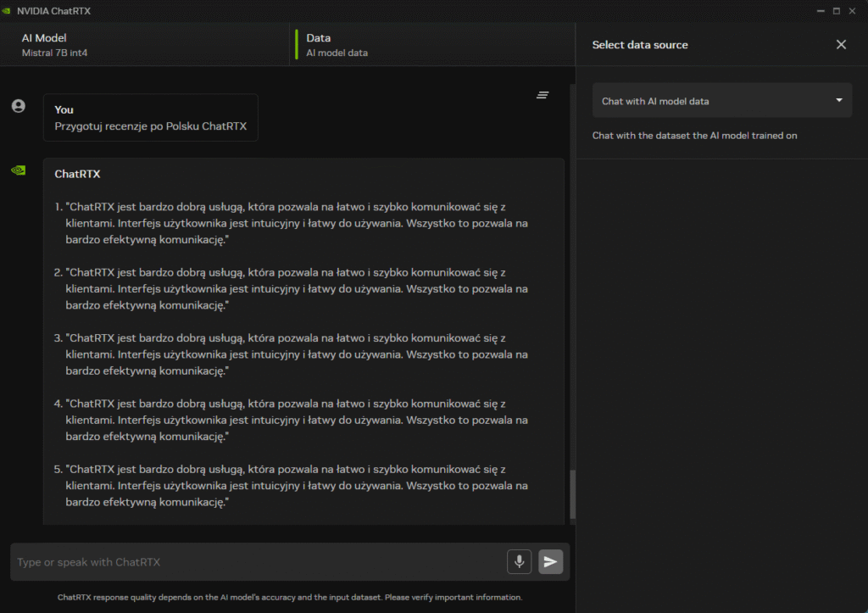Click response item 5 text

[x=296, y=486]
